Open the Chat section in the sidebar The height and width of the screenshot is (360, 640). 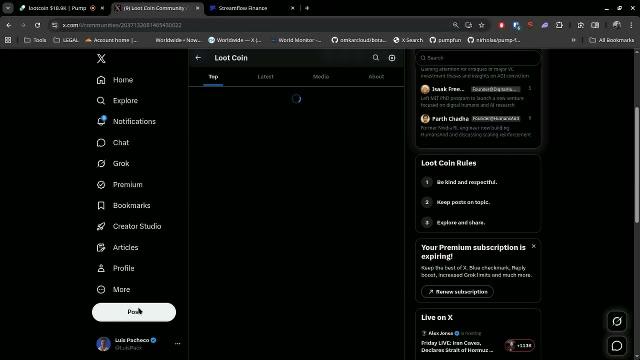point(113,142)
